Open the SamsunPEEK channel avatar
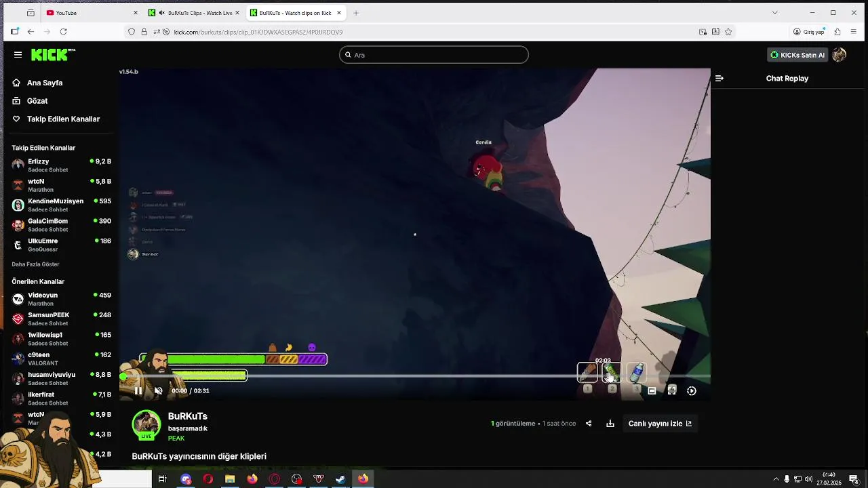 tap(18, 319)
